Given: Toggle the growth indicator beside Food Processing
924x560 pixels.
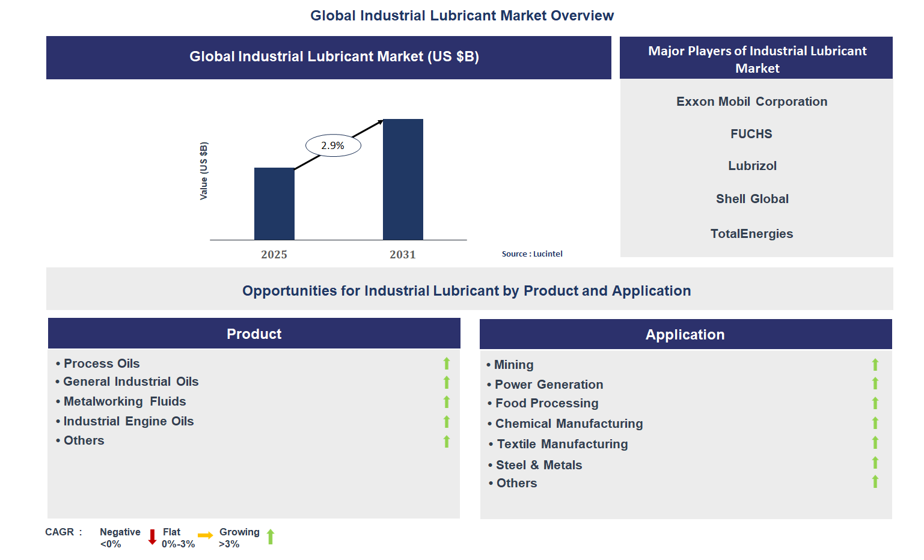Looking at the screenshot, I should [875, 403].
